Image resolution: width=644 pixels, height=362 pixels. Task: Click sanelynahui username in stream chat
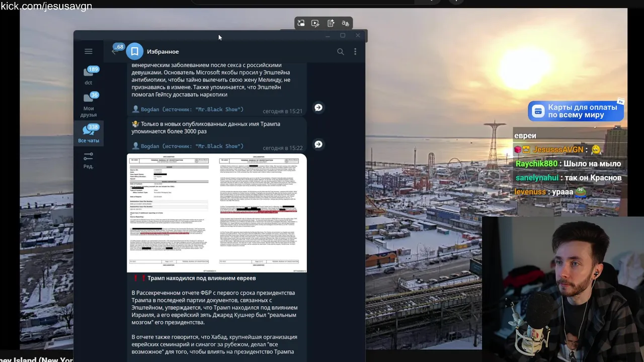tap(537, 177)
